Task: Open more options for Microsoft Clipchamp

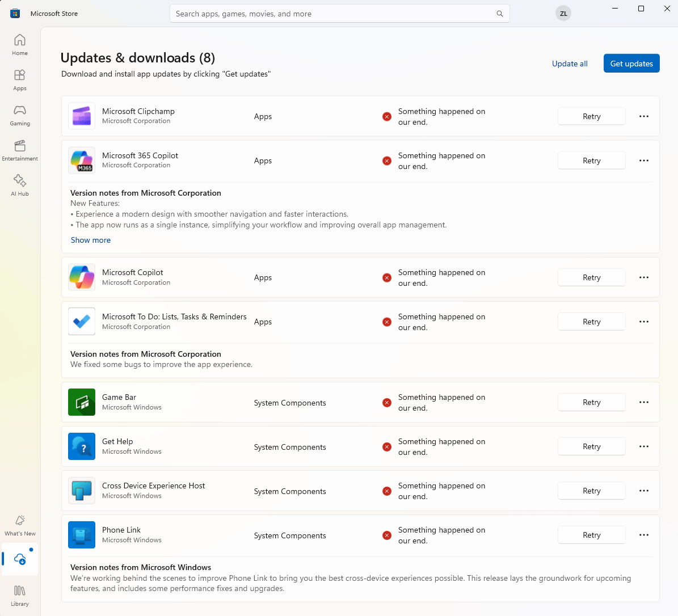Action: tap(644, 116)
